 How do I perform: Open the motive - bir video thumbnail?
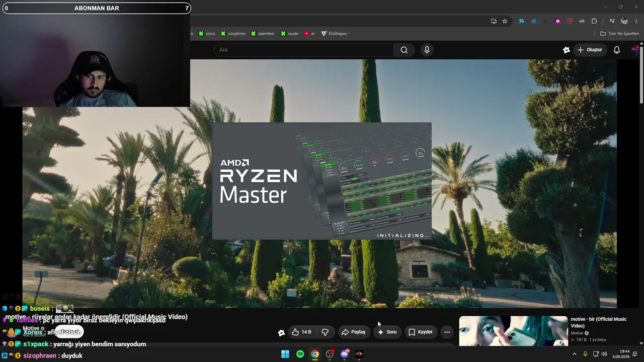point(513,331)
